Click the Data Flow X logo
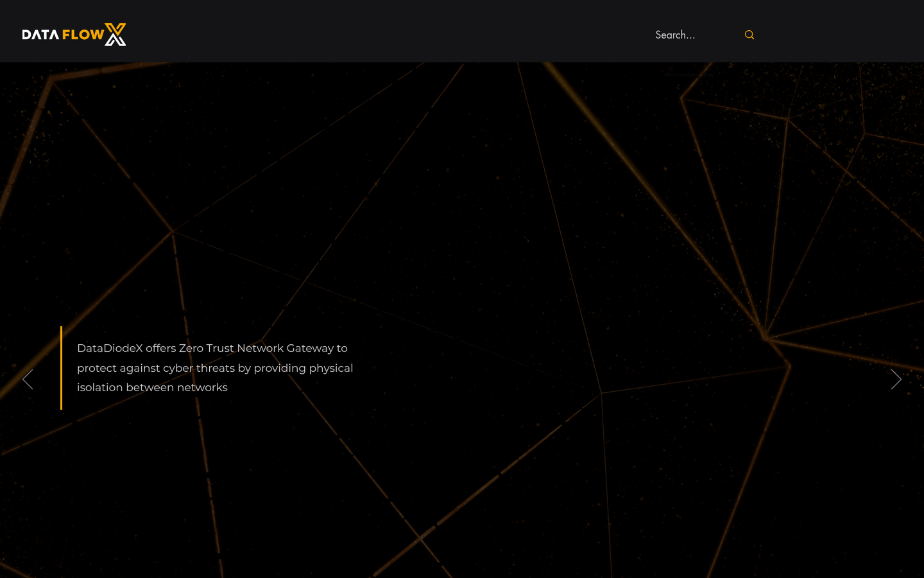The image size is (924, 578). pyautogui.click(x=74, y=35)
